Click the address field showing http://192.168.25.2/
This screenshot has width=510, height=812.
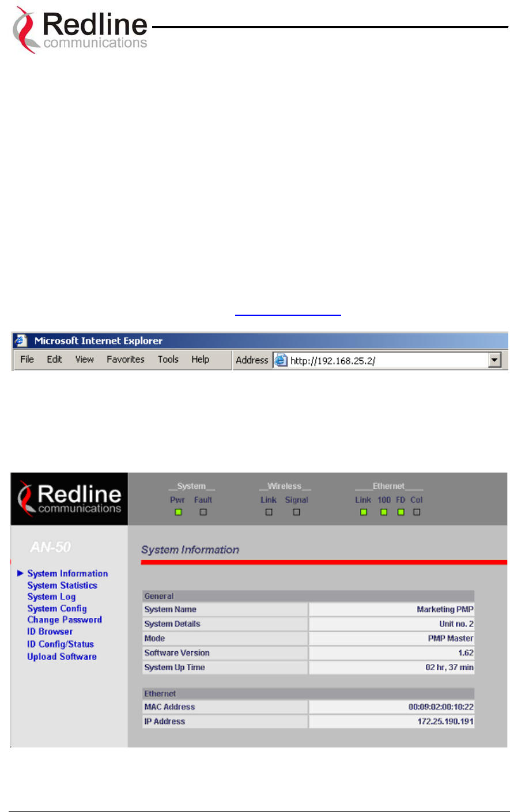click(387, 361)
